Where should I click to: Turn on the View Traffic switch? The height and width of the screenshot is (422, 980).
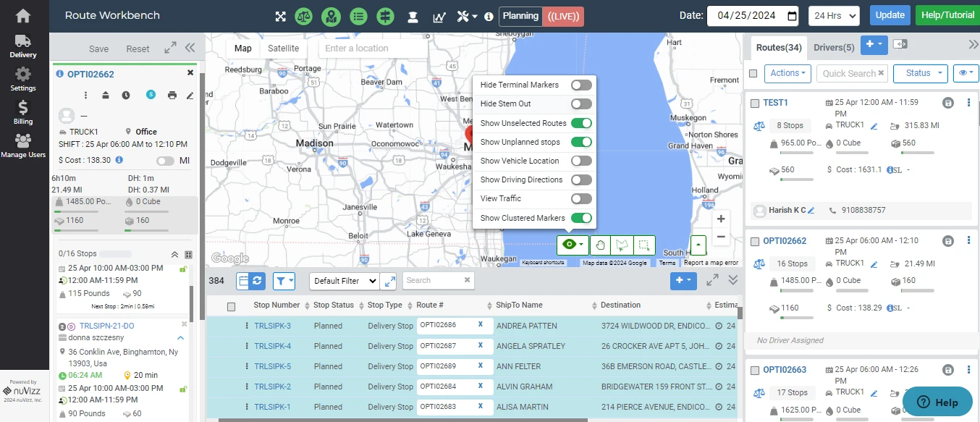580,198
